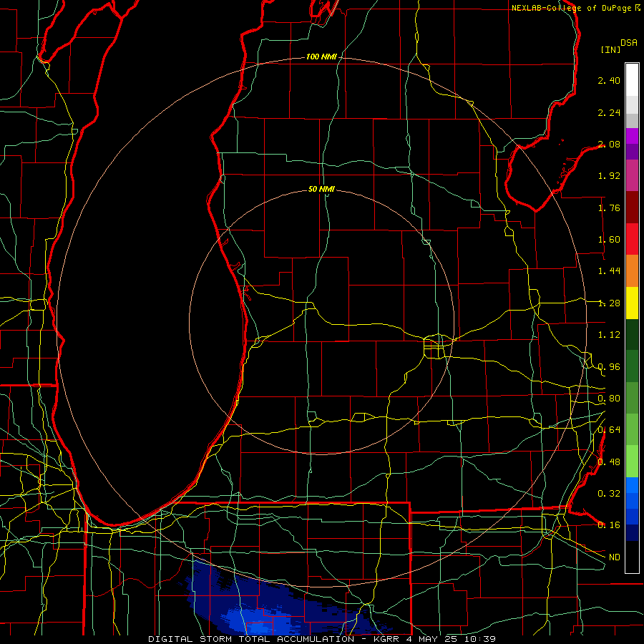The height and width of the screenshot is (644, 644).
Task: Pick the navy swatch below 0.16
Action: [x=632, y=533]
